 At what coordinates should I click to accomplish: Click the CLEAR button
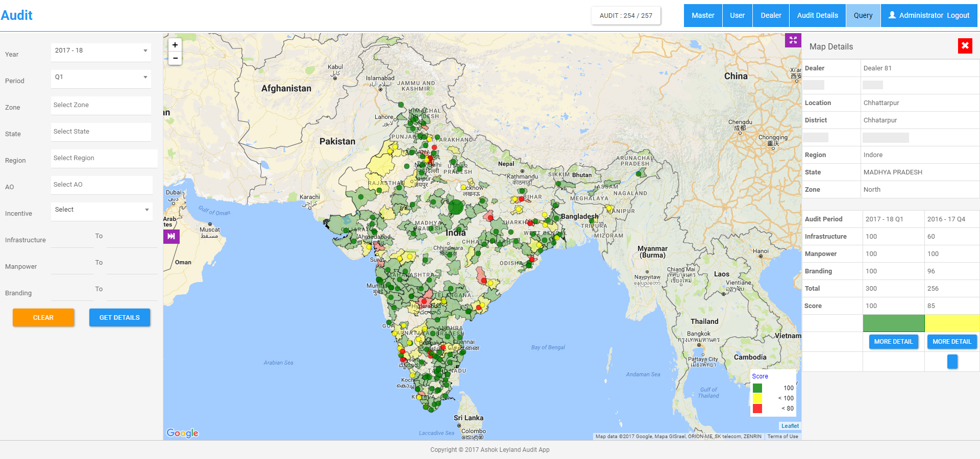(x=43, y=317)
